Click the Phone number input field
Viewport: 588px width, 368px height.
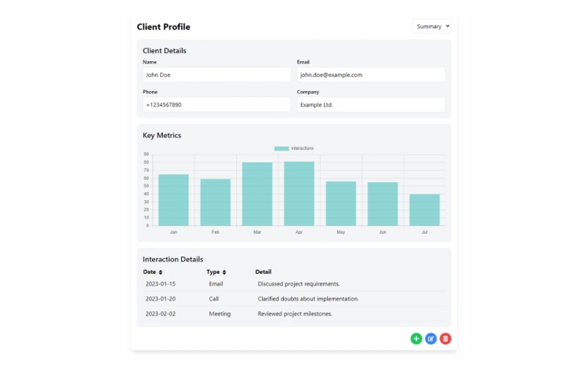[x=216, y=104]
